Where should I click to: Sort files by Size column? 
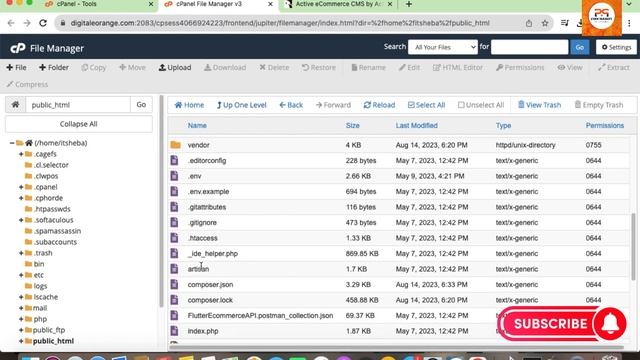tap(353, 125)
